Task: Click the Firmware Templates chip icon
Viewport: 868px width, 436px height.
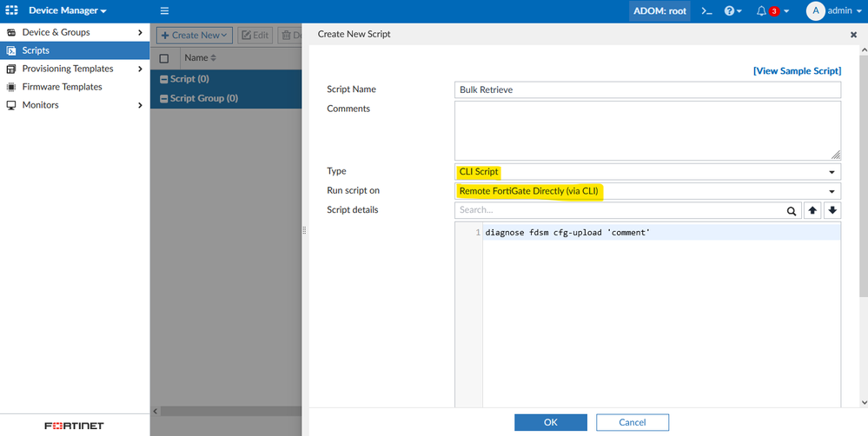Action: point(11,87)
